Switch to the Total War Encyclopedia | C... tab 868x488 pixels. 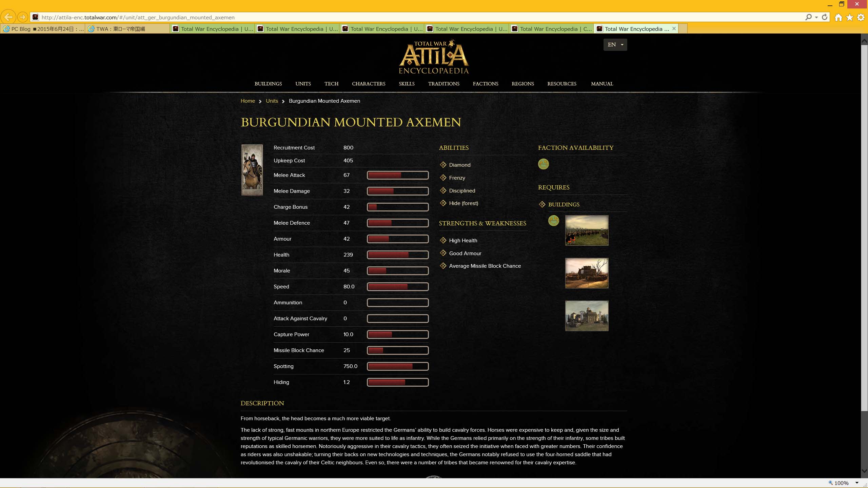coord(551,29)
